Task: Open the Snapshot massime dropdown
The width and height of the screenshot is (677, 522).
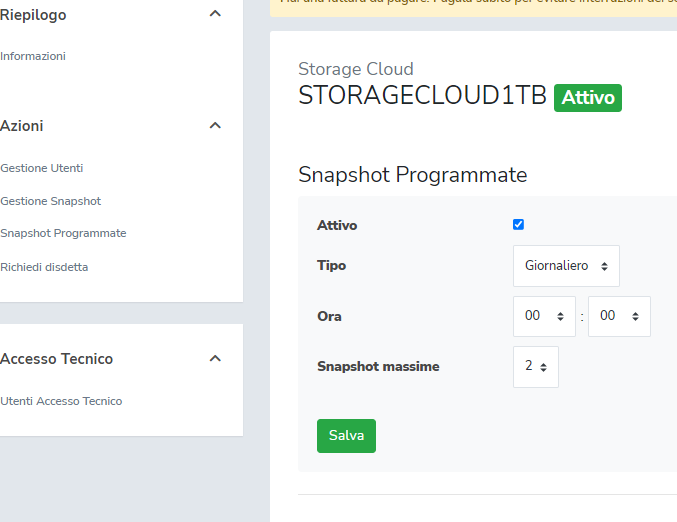Action: pyautogui.click(x=535, y=367)
